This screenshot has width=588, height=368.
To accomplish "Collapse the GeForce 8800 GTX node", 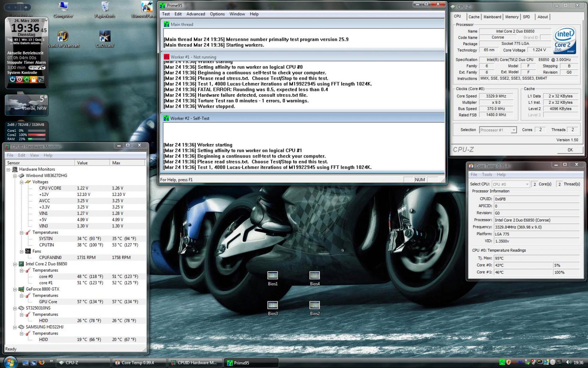I will click(x=15, y=289).
